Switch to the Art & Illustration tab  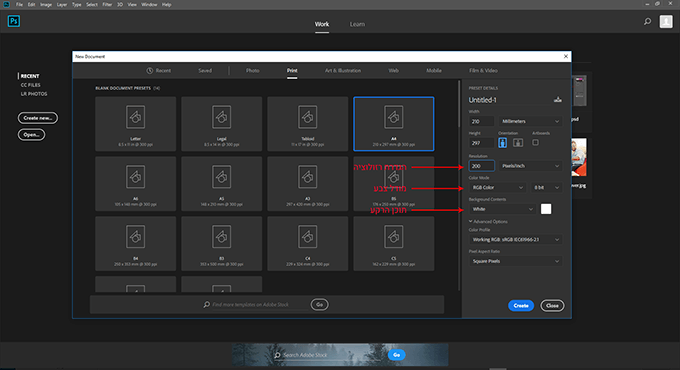343,70
